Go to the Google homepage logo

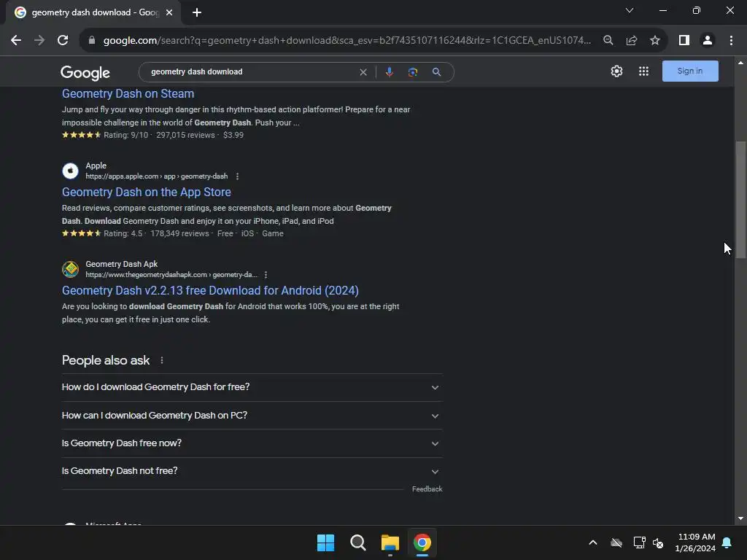click(85, 72)
